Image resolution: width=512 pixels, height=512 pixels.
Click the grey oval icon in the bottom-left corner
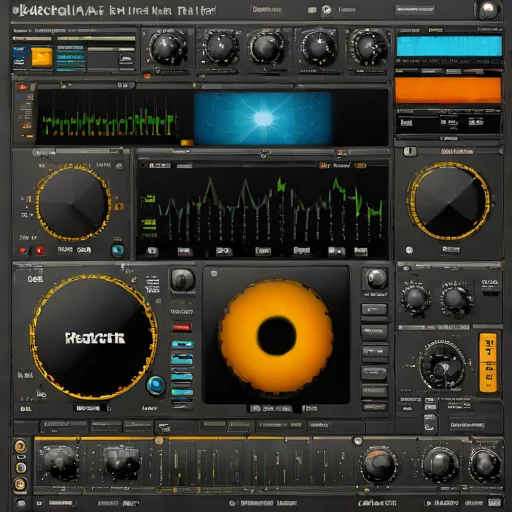[x=21, y=503]
